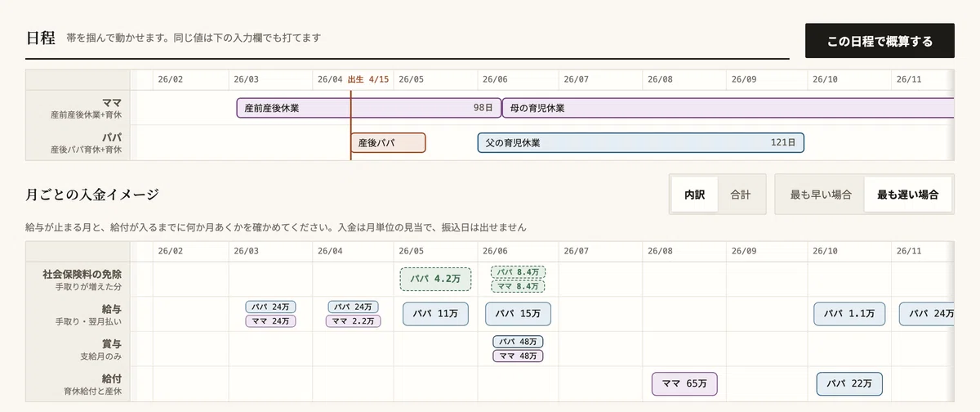Viewport: 980px width, 412px height.
Task: Click the ママ 8.4万 exemption chip
Action: pyautogui.click(x=518, y=286)
